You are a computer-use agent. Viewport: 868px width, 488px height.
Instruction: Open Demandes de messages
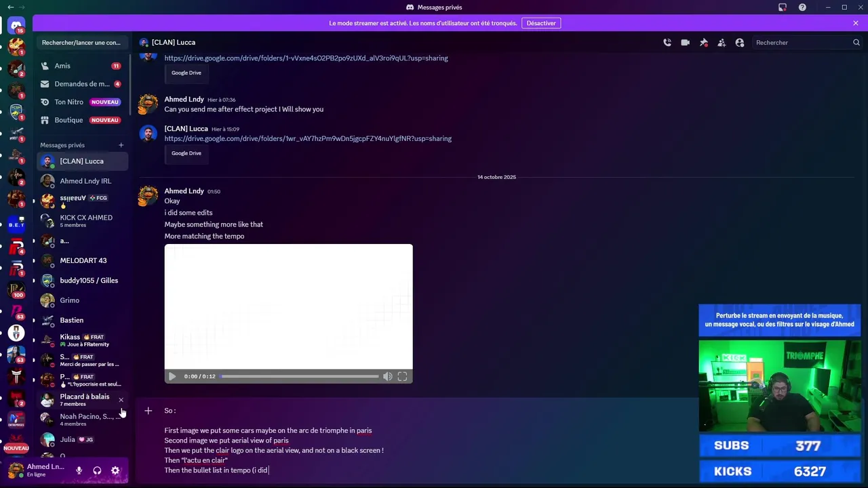tap(82, 84)
